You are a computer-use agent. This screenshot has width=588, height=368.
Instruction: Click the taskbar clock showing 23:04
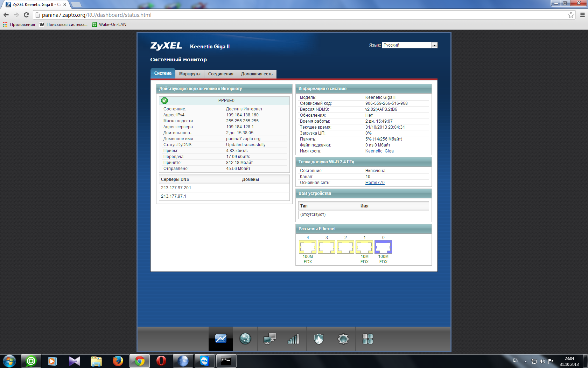[x=569, y=361]
